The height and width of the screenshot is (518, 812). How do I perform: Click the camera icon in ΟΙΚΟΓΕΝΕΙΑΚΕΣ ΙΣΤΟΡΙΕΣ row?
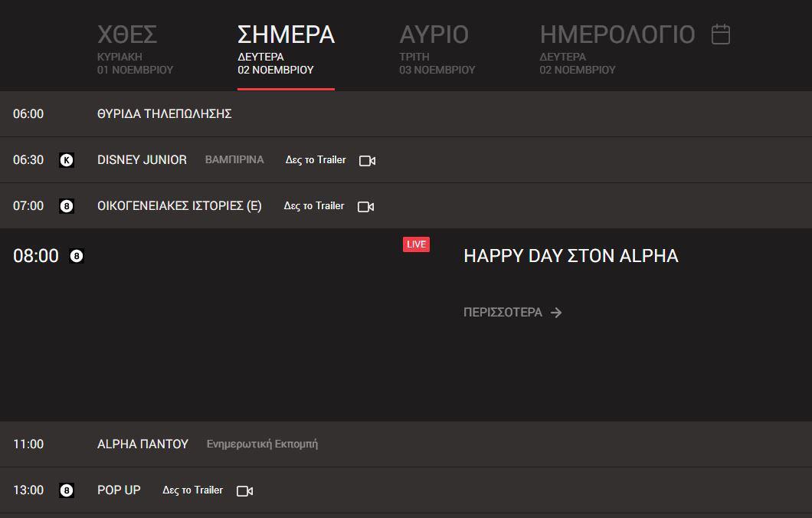coord(365,207)
